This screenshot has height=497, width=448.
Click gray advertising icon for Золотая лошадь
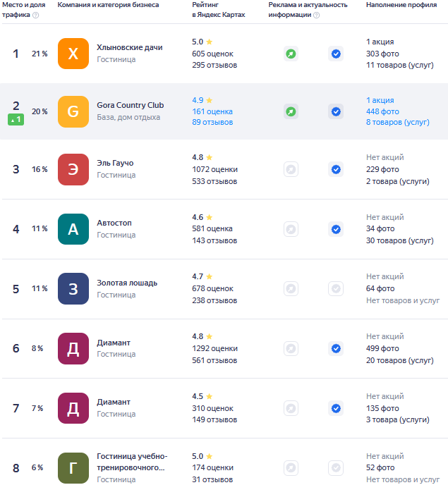point(291,289)
